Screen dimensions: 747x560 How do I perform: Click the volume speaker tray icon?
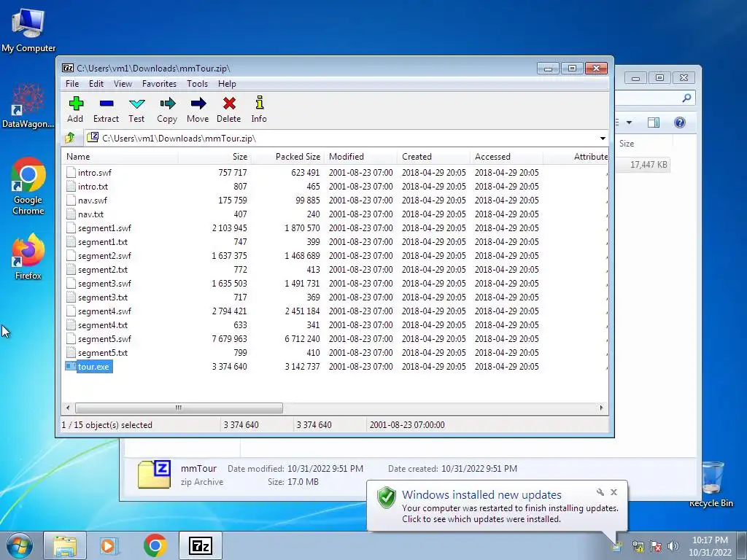(673, 546)
